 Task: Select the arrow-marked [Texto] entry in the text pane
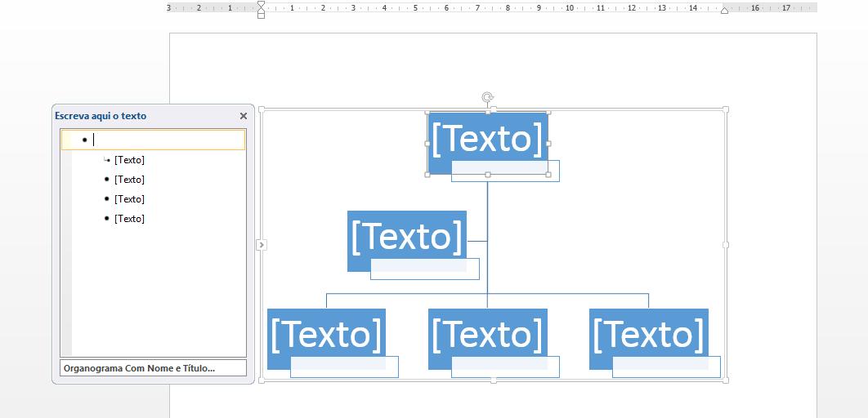(x=129, y=160)
